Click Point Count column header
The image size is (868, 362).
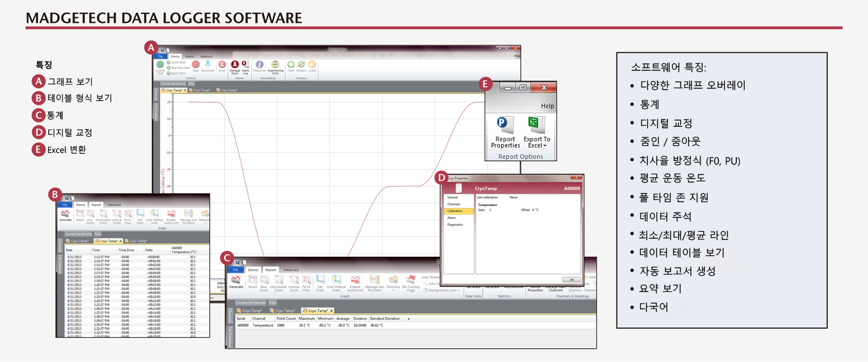286,319
